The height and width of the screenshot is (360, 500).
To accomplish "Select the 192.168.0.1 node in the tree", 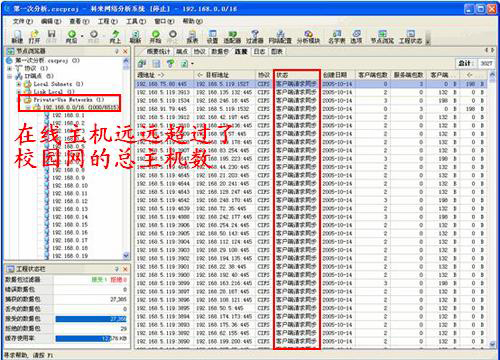I will pos(68,115).
